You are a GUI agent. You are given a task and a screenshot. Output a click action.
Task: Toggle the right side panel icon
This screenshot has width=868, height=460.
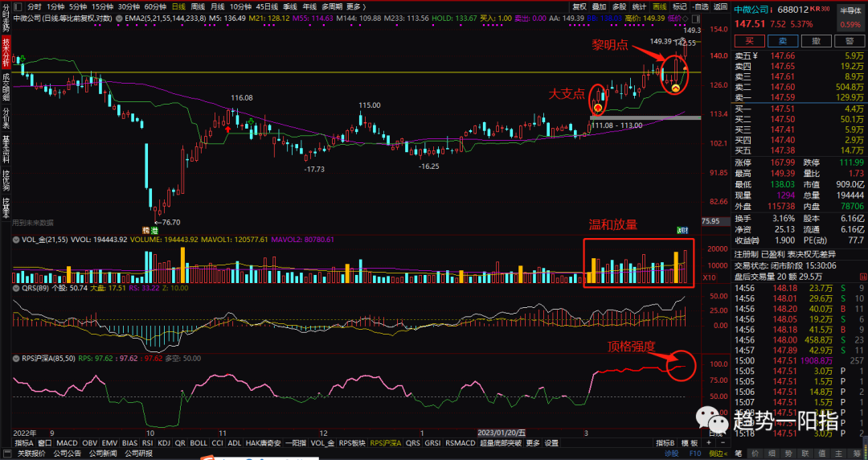pos(694,18)
